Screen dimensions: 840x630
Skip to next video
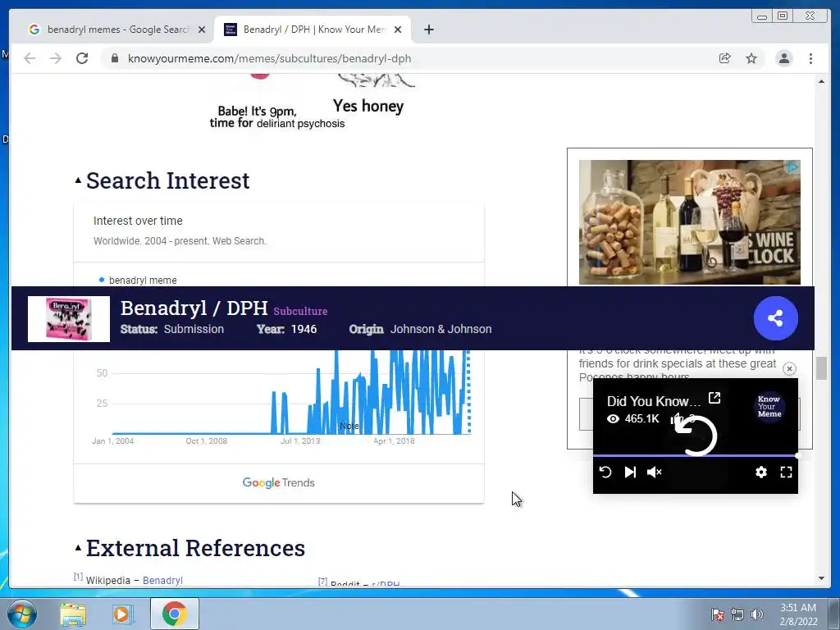630,472
